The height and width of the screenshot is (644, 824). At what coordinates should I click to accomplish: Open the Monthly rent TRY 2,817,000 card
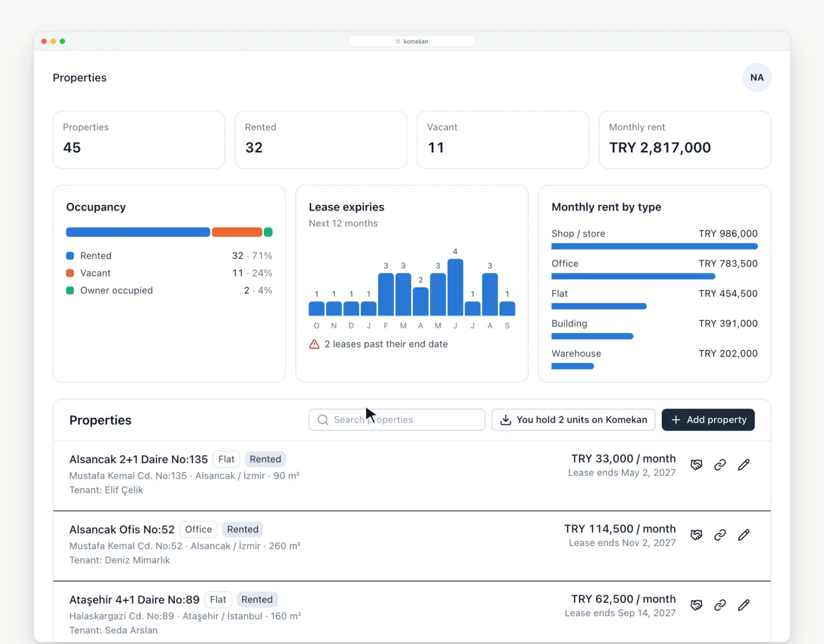[685, 140]
